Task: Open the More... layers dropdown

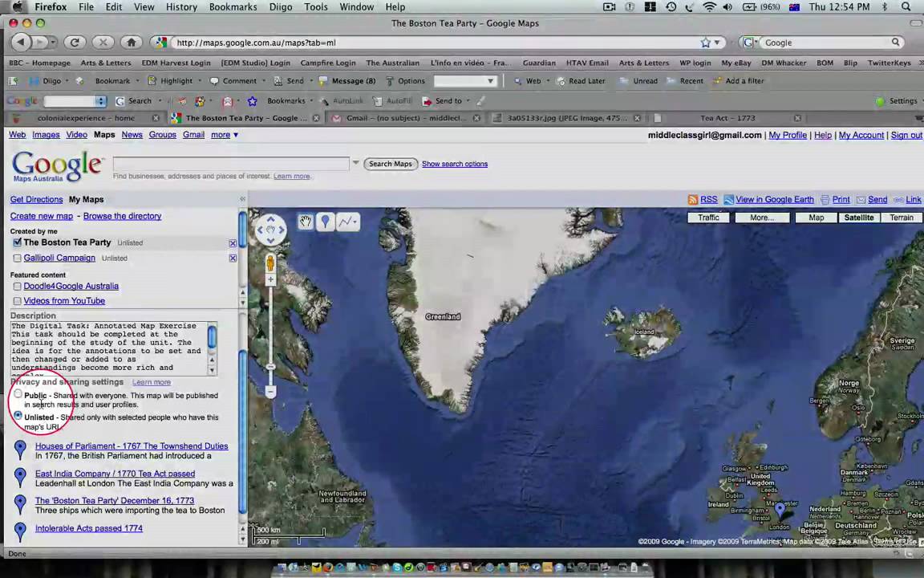Action: tap(762, 218)
